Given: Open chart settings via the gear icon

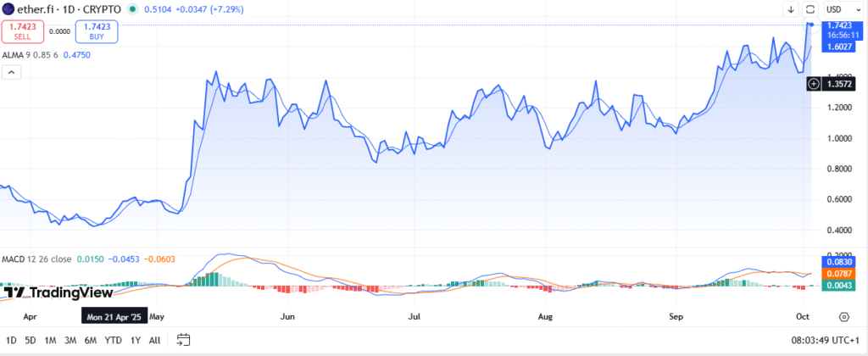Looking at the screenshot, I should pos(843,317).
